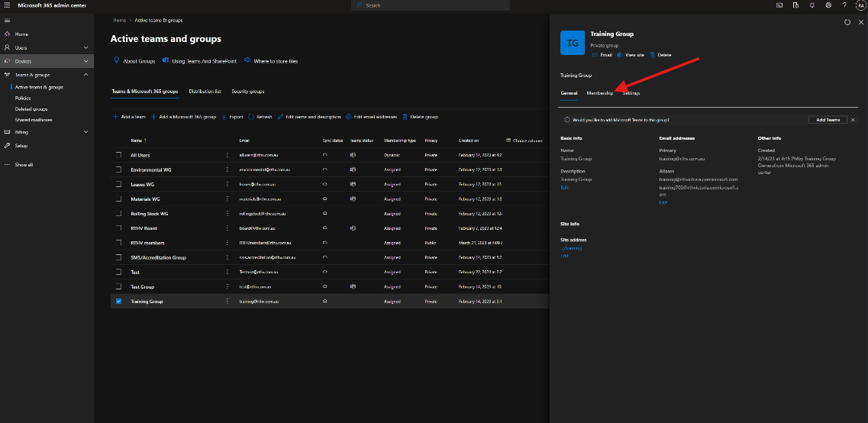This screenshot has height=423, width=868.
Task: Uncheck the Training Group row checkbox
Action: point(118,301)
